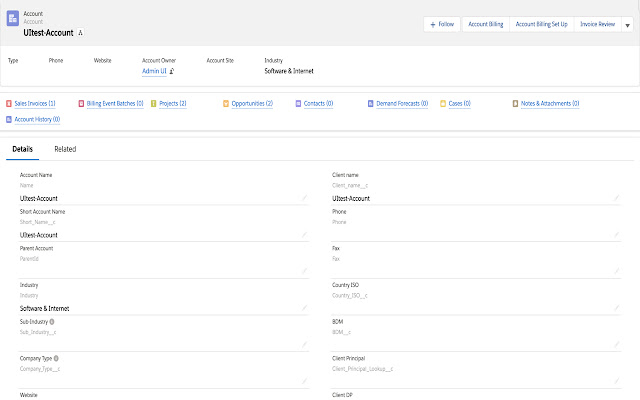
Task: Click the pencil icon for Parent Account
Action: (304, 271)
